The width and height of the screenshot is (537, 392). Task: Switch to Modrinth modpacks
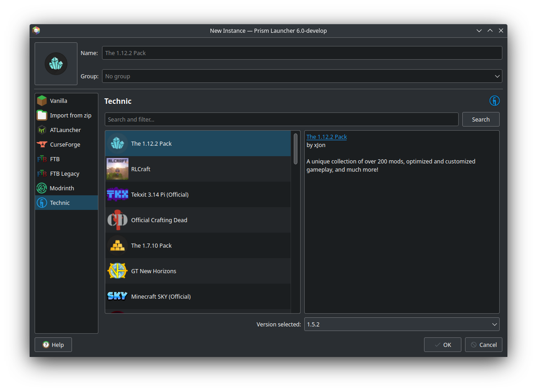66,188
